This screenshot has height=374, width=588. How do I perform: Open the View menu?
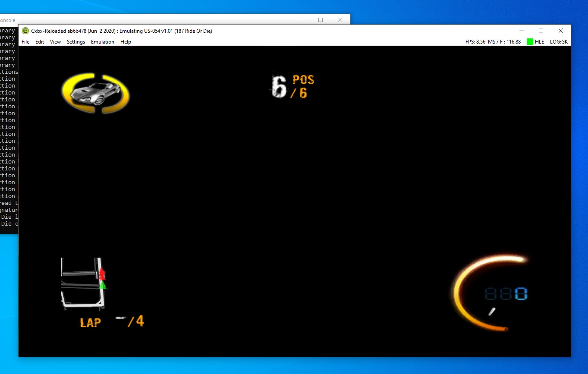55,42
